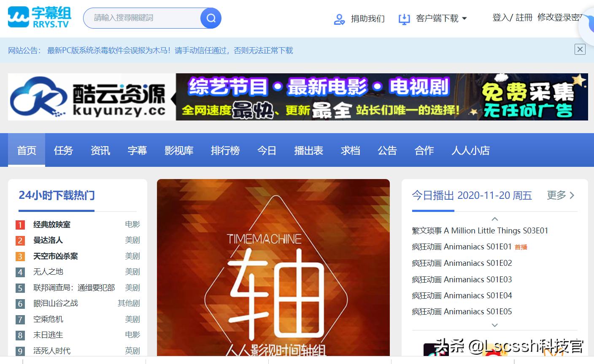Click the TIMEMACHINE 轴 carousel image
594x364 pixels.
point(273,268)
